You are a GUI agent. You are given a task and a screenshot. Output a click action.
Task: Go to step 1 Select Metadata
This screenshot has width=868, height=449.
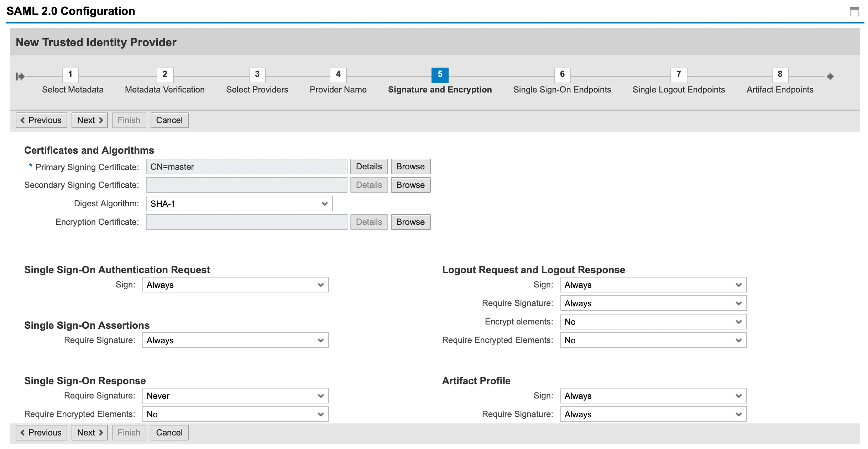70,75
